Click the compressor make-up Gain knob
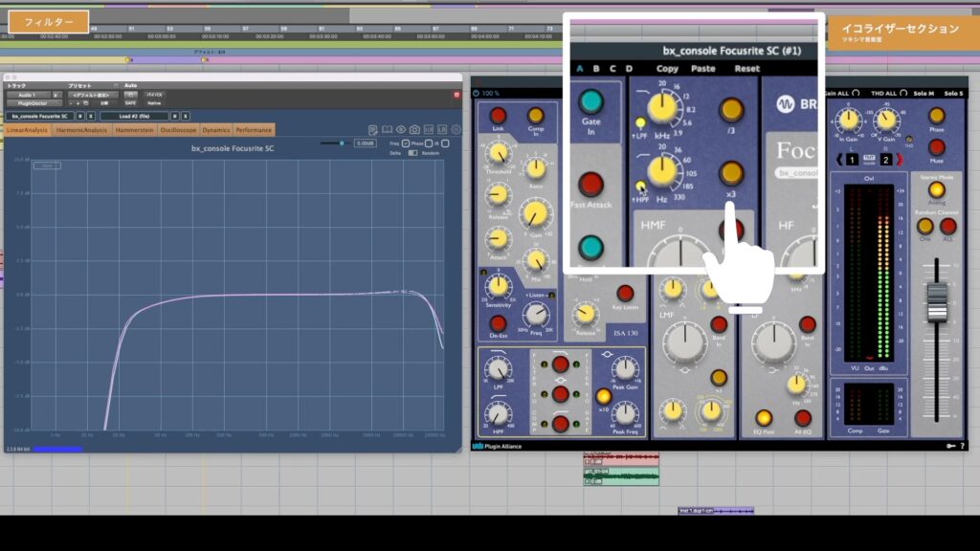The image size is (980, 551). point(535,214)
